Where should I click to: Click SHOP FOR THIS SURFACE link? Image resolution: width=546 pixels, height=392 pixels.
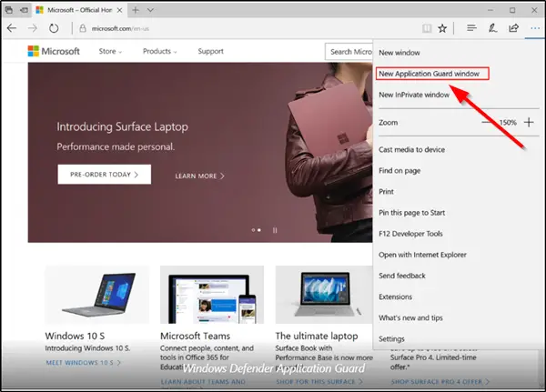(319, 382)
